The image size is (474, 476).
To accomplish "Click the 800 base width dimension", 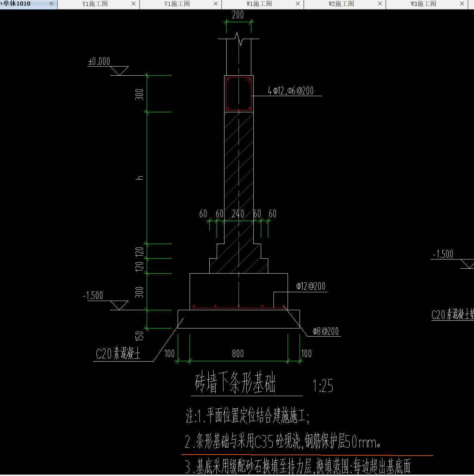I will point(238,353).
